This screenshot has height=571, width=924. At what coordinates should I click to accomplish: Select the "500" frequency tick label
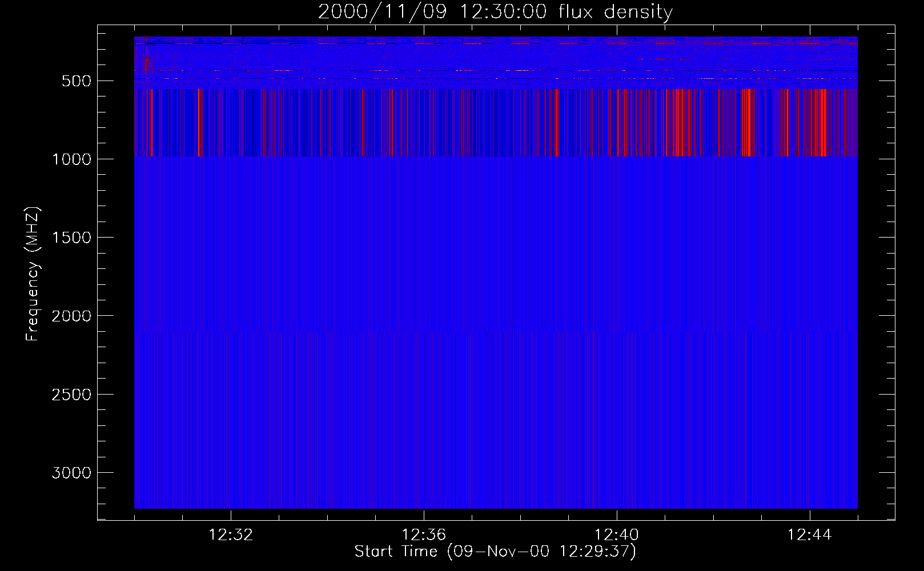point(77,81)
